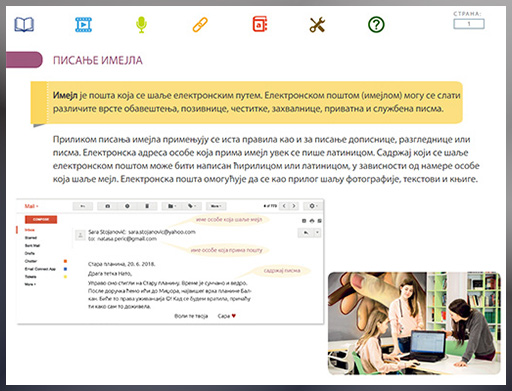This screenshot has width=512, height=391.
Task: Expand the arrow dropdown next to reply
Action: [318, 233]
